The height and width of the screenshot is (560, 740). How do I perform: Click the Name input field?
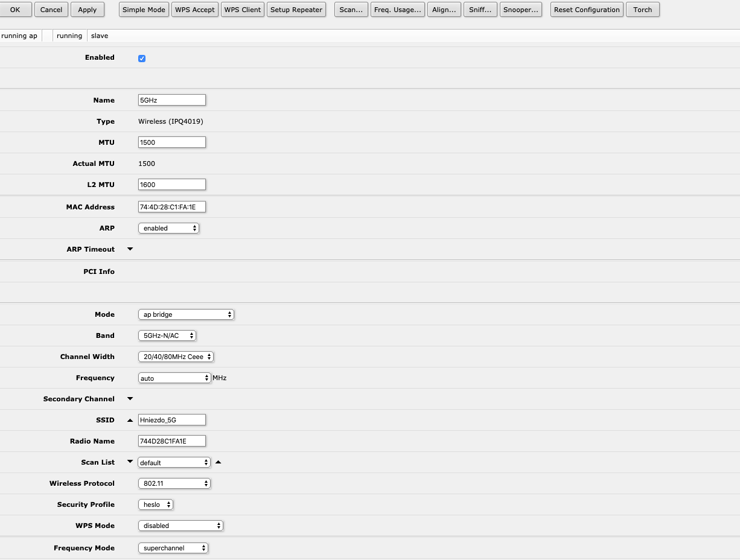click(172, 100)
